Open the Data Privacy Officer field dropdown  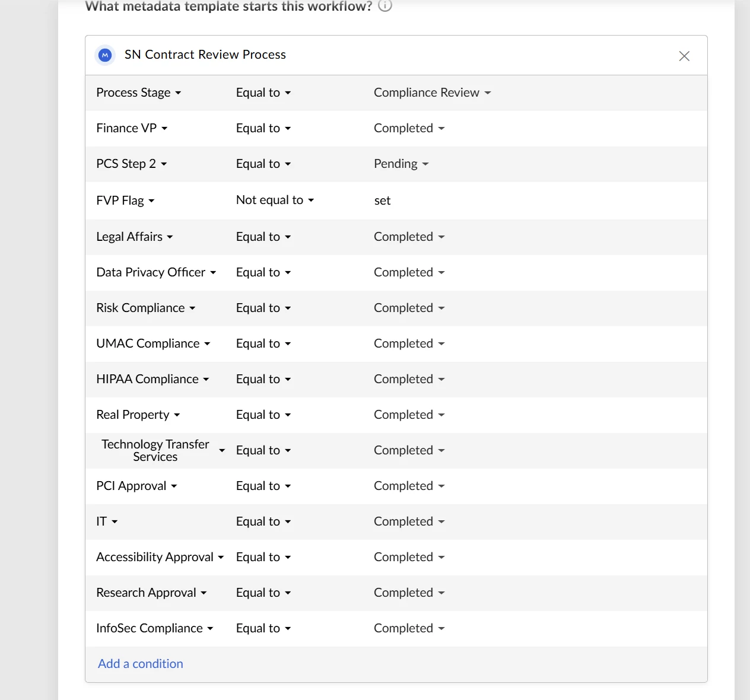coord(156,272)
